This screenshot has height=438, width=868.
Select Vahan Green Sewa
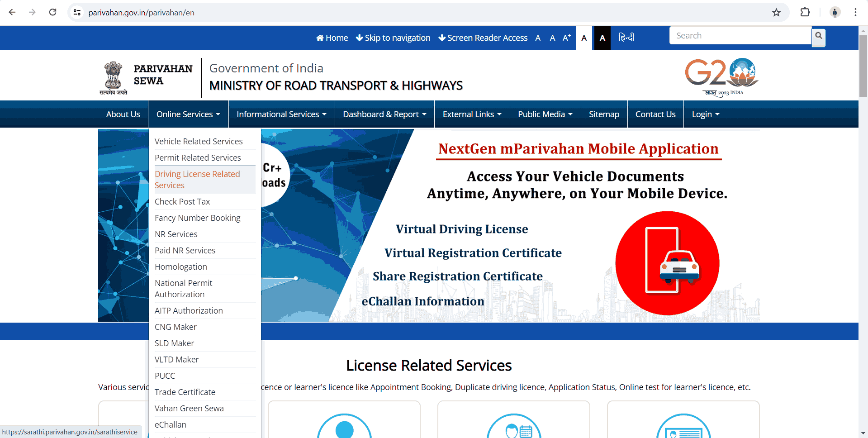[x=204, y=408]
